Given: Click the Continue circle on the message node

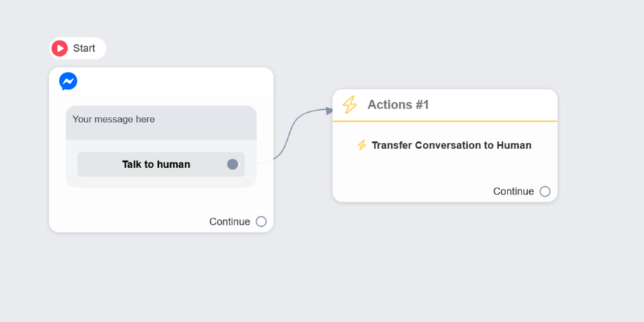Looking at the screenshot, I should click(261, 222).
